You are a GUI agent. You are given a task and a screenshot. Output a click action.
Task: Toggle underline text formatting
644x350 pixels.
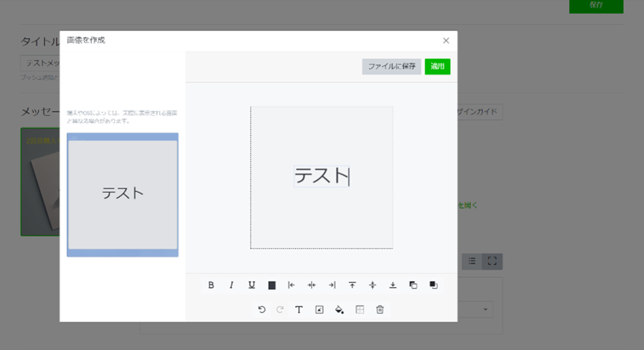(x=252, y=285)
